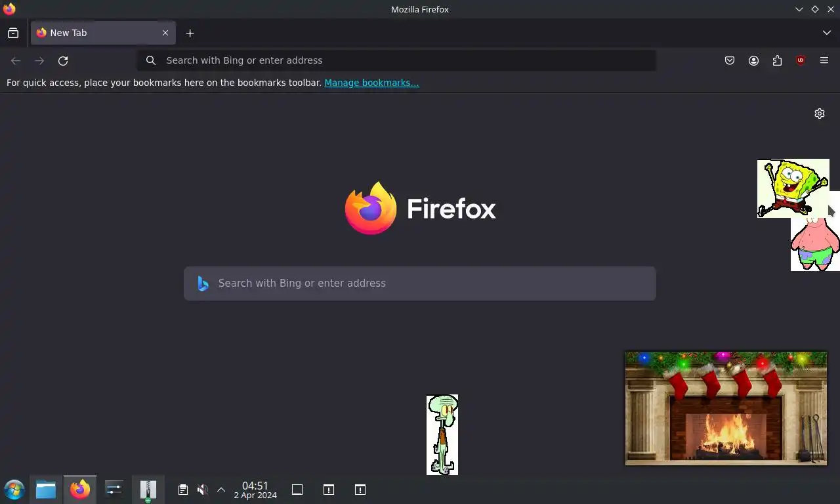Open the start menu orb
The width and height of the screenshot is (840, 504).
[x=14, y=490]
